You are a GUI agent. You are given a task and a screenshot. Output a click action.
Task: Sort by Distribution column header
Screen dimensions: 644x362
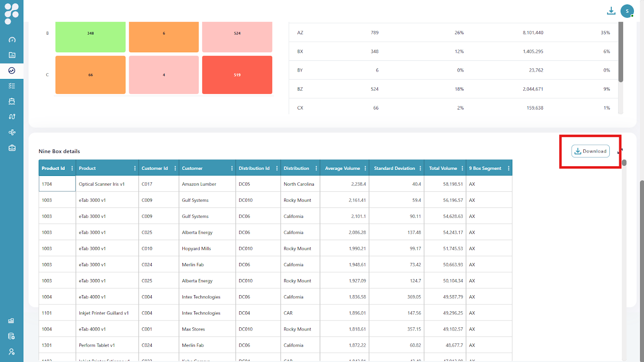[x=296, y=168]
